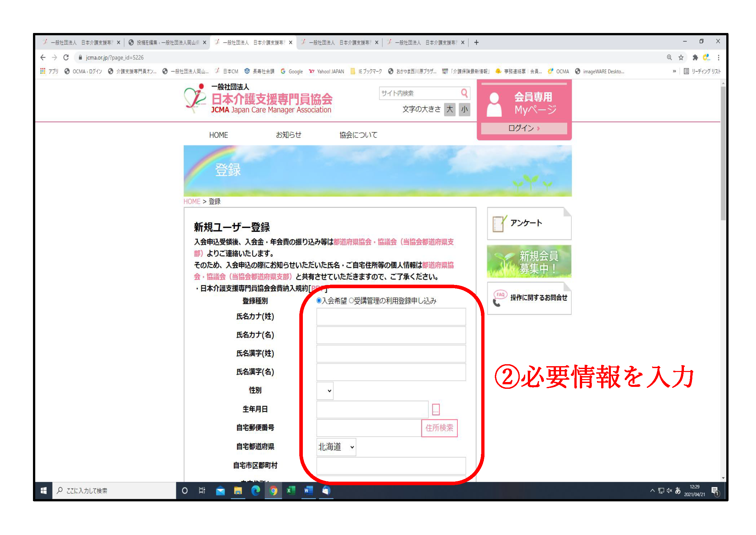Open the Google bookmark
Image resolution: width=756 pixels, height=535 pixels.
[x=292, y=71]
